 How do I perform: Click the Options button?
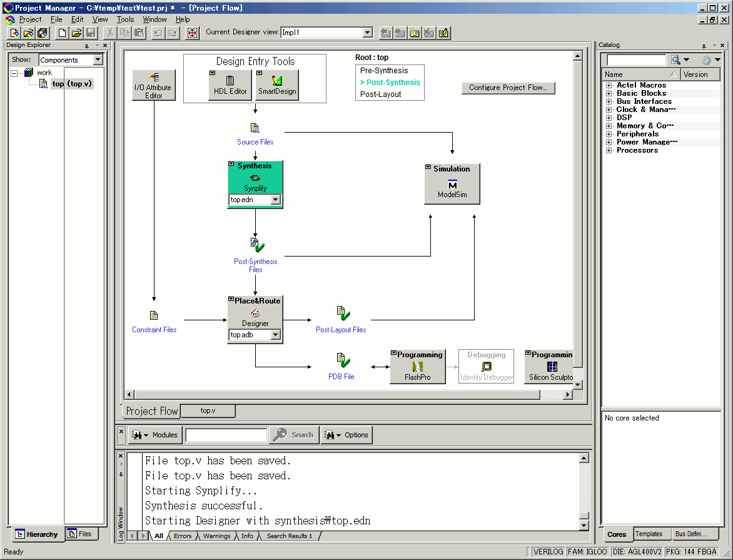[x=347, y=435]
